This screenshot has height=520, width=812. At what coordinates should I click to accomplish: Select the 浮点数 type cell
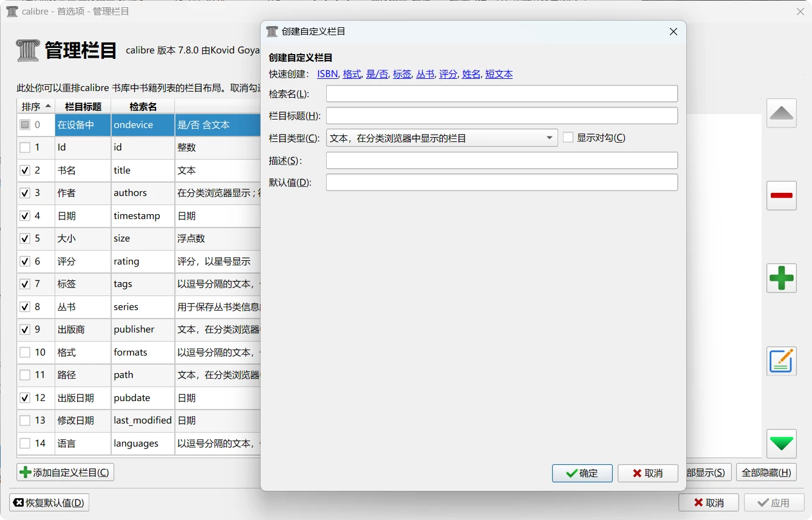pyautogui.click(x=218, y=238)
